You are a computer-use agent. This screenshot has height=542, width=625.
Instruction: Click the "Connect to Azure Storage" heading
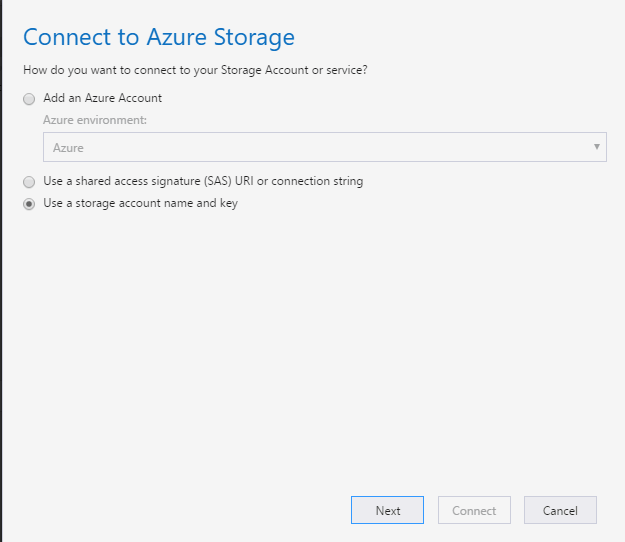159,38
